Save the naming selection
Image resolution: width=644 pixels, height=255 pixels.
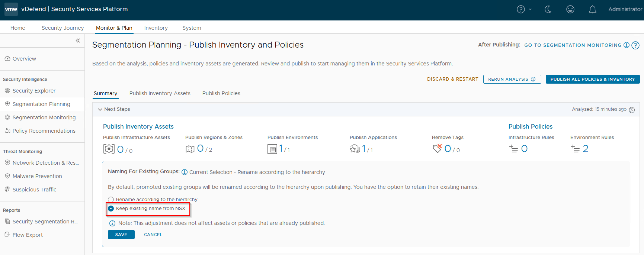pyautogui.click(x=121, y=235)
